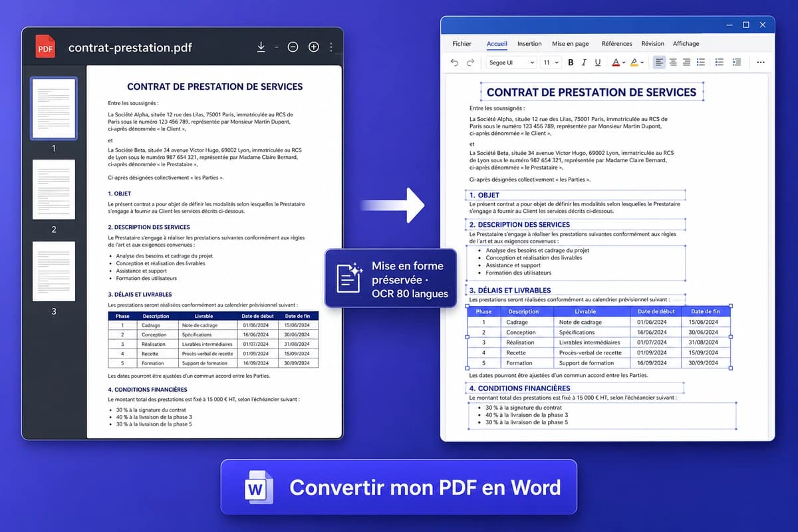Open the Affichage tab
The height and width of the screenshot is (532, 798).
click(x=686, y=44)
